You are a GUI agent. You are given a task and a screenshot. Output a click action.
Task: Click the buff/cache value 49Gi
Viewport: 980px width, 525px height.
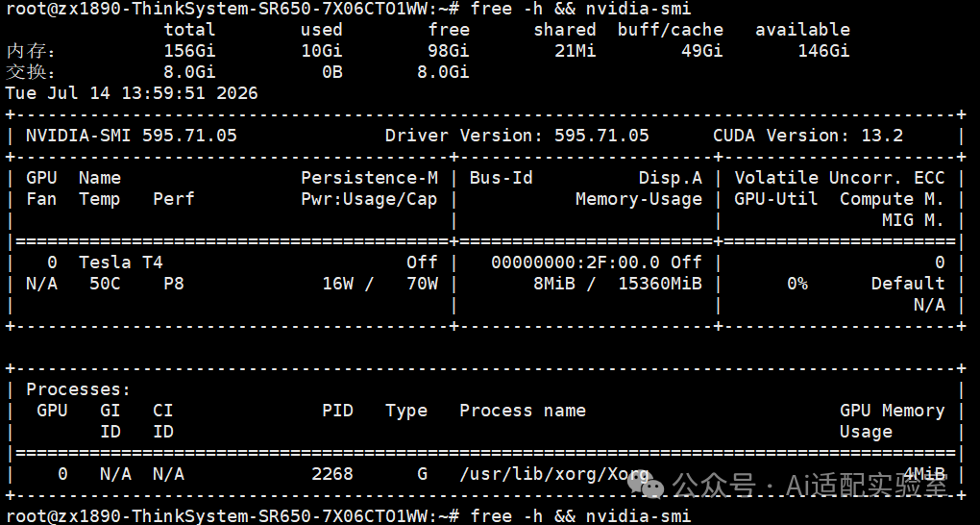tap(702, 51)
